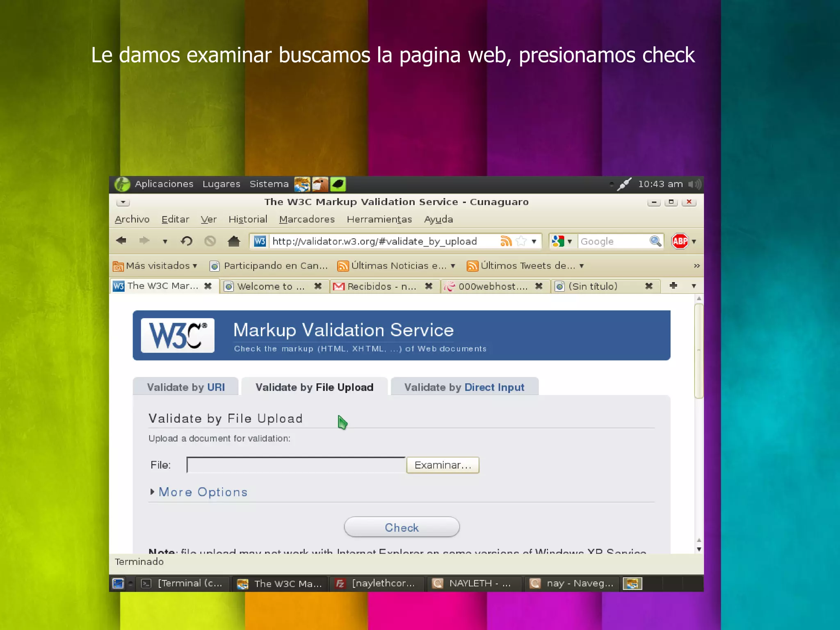This screenshot has width=840, height=630.
Task: Click the RSS feed icon in the address bar
Action: pos(506,241)
